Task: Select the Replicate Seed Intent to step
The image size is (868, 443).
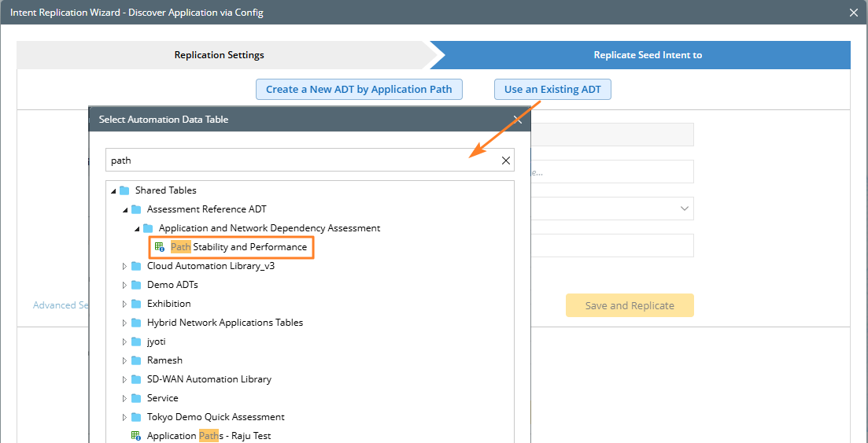Action: point(647,55)
